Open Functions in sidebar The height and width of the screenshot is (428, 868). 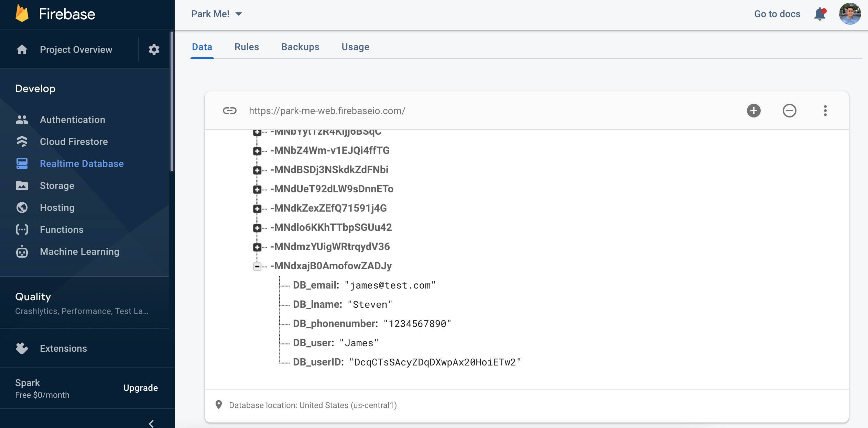point(62,229)
